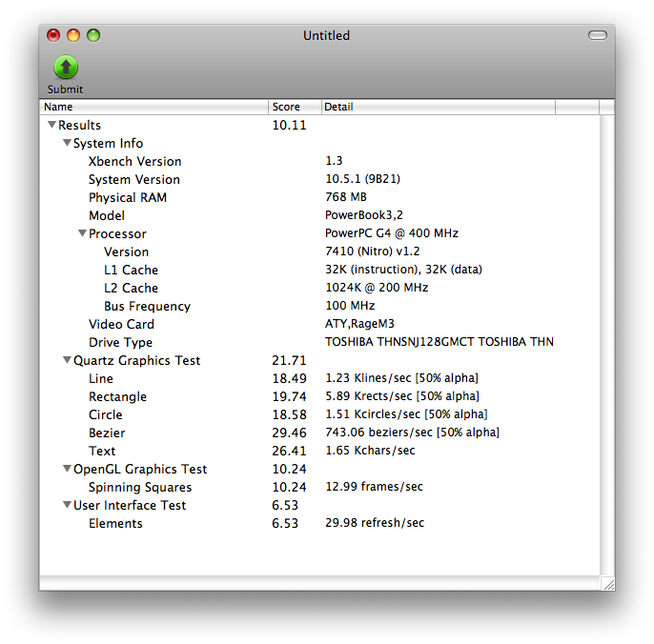Sort by the Score column header
Image resolution: width=654 pixels, height=644 pixels.
point(295,107)
